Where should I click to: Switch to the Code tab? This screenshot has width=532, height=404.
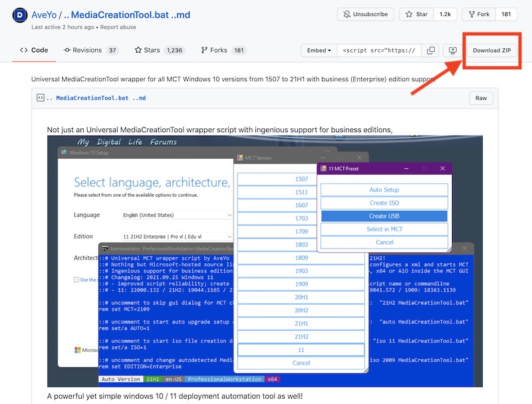coord(34,50)
